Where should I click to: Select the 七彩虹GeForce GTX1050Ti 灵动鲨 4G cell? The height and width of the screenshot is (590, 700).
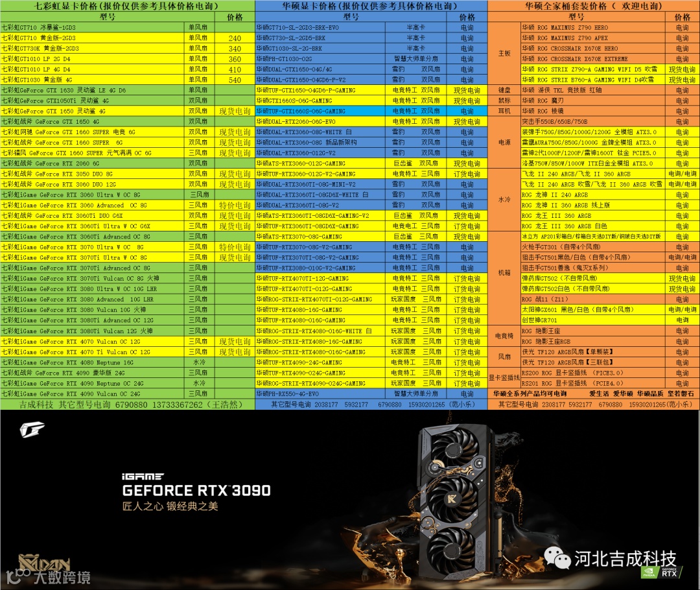(x=93, y=100)
